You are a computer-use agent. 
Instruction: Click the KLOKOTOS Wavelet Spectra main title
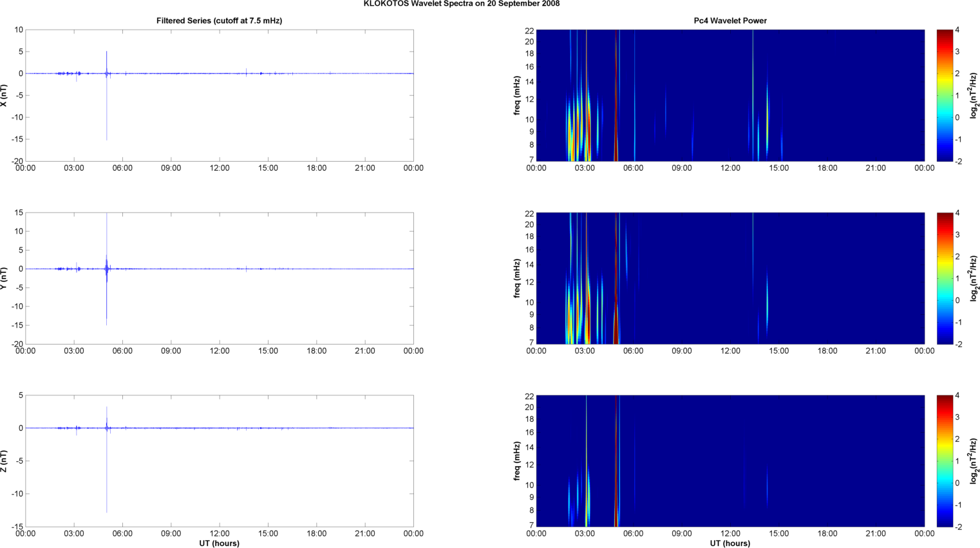pos(461,4)
